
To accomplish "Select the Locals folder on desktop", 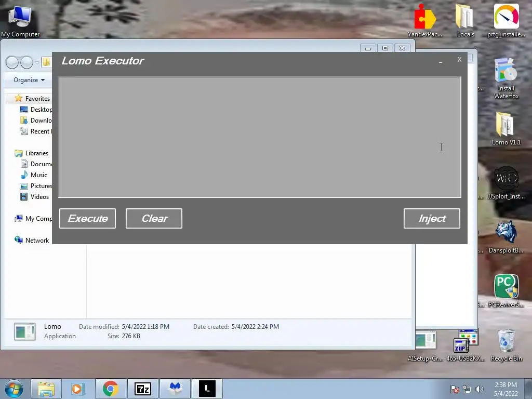I will point(465,21).
